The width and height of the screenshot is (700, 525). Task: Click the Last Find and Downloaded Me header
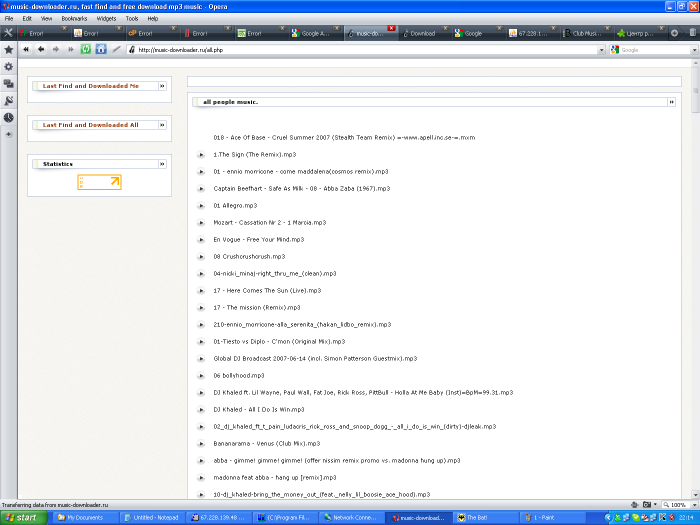(91, 86)
